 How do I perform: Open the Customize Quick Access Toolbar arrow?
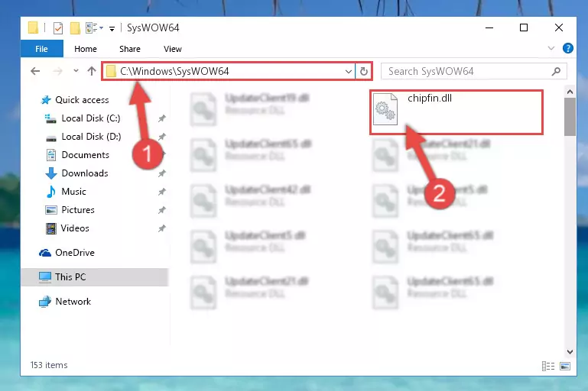(112, 29)
